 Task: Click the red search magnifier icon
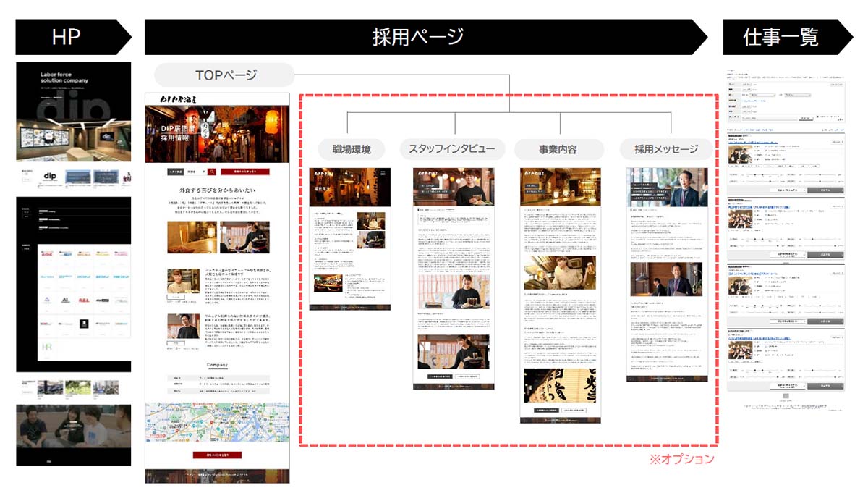pos(212,172)
